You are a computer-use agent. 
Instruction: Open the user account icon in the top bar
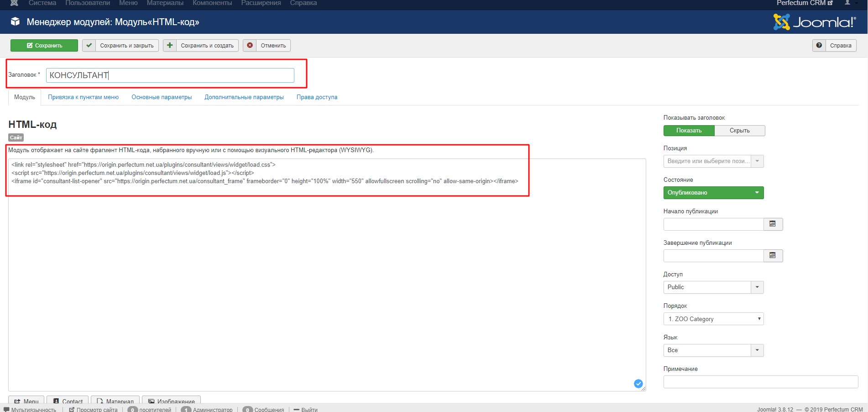[x=847, y=3]
